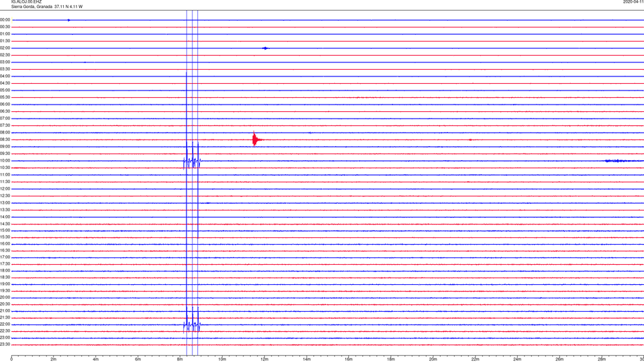Select the 00:00 trace time label
Image resolution: width=644 pixels, height=362 pixels.
click(x=5, y=19)
